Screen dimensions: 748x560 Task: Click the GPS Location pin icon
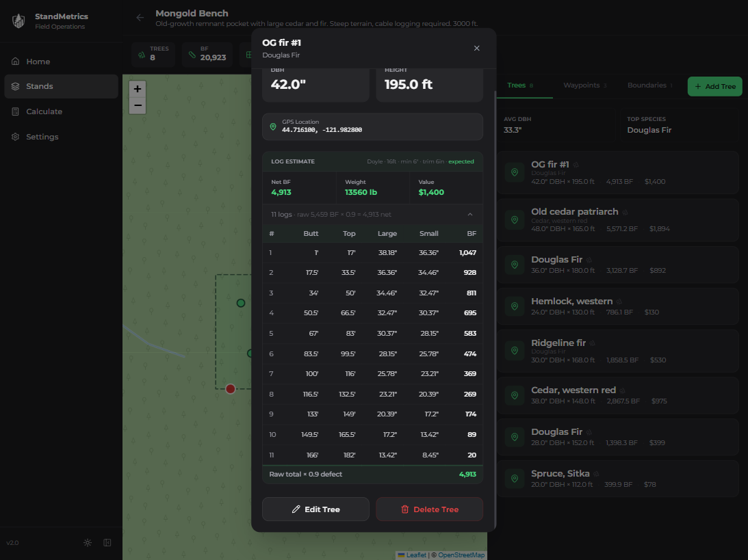[273, 126]
